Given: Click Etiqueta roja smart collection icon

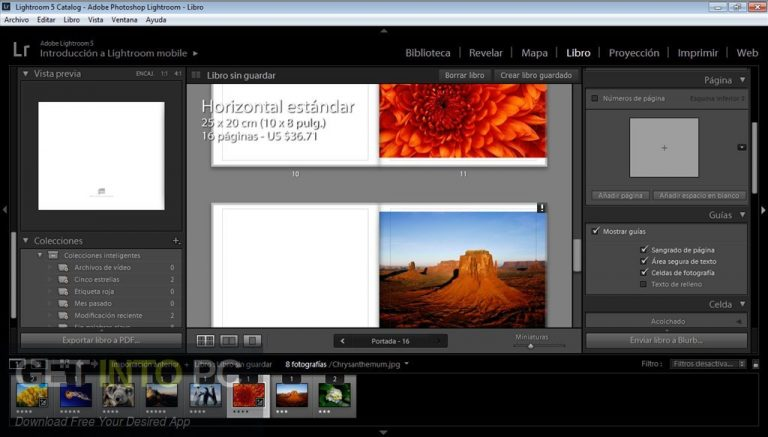Looking at the screenshot, I should coord(63,291).
